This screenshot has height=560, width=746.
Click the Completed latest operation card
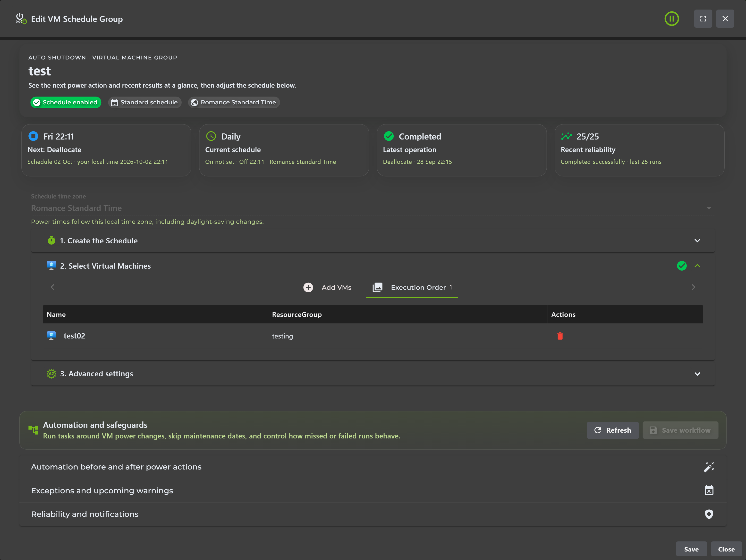point(462,150)
